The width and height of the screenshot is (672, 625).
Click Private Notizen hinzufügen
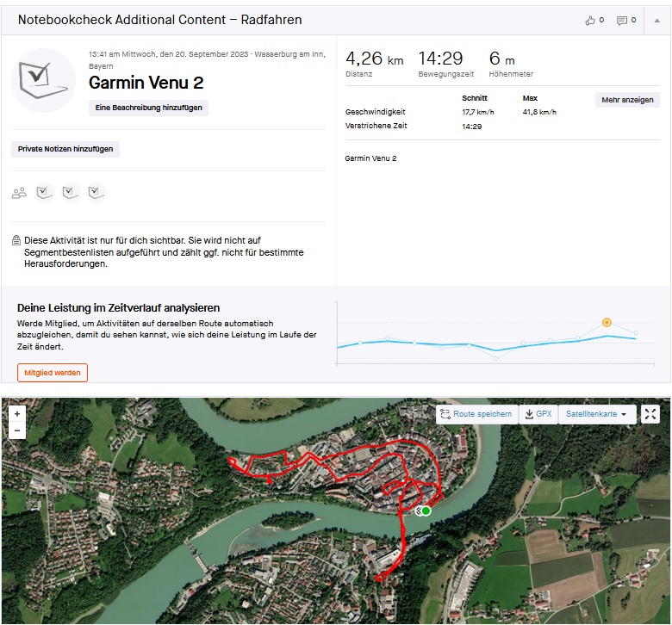[x=65, y=149]
